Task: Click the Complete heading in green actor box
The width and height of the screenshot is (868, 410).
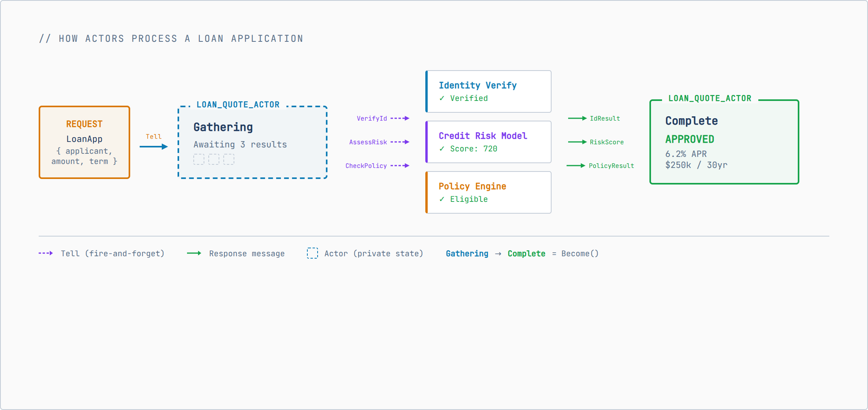Action: (x=691, y=121)
